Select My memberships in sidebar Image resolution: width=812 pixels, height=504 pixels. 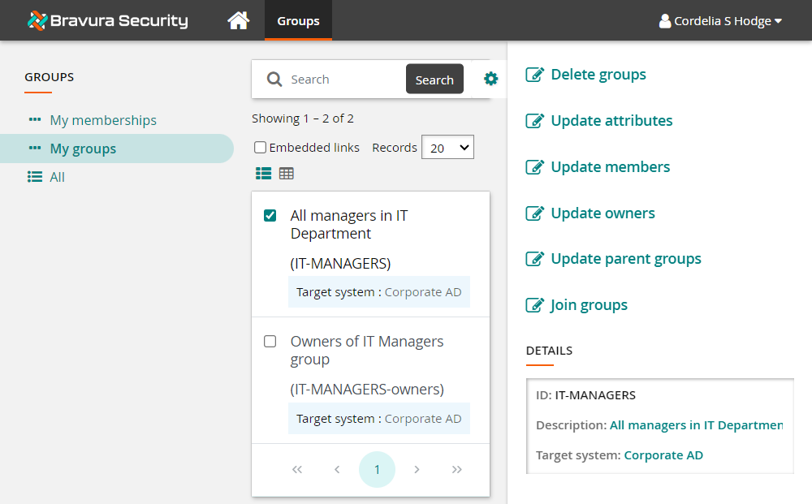103,120
